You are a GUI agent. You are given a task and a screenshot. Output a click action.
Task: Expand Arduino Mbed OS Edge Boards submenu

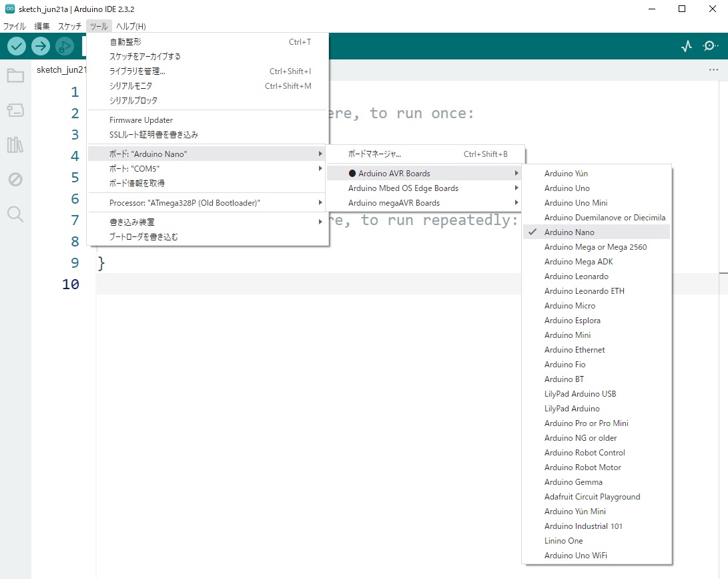[425, 188]
